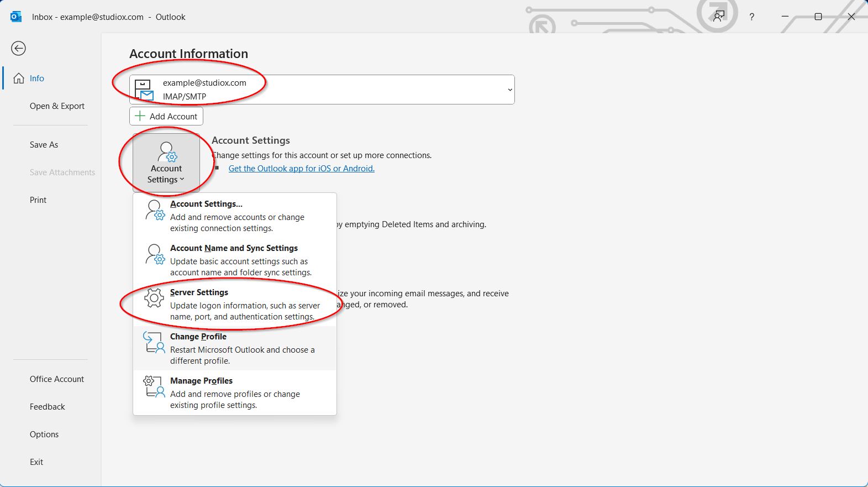
Task: Click the IMAP account mailbox icon
Action: coord(144,91)
